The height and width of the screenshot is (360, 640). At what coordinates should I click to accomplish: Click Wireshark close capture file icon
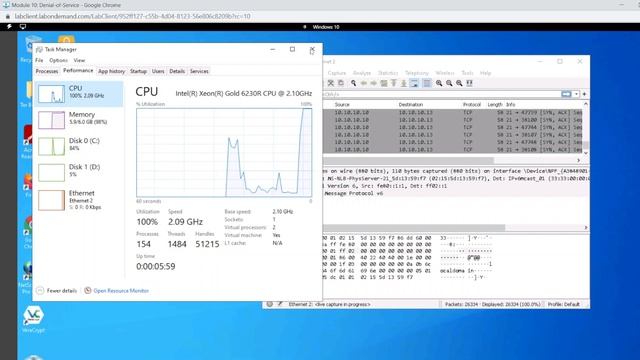coord(331,83)
